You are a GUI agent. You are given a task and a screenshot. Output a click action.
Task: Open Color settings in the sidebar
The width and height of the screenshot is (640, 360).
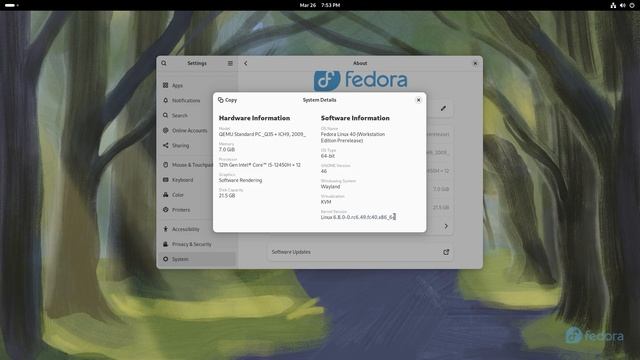[197, 195]
